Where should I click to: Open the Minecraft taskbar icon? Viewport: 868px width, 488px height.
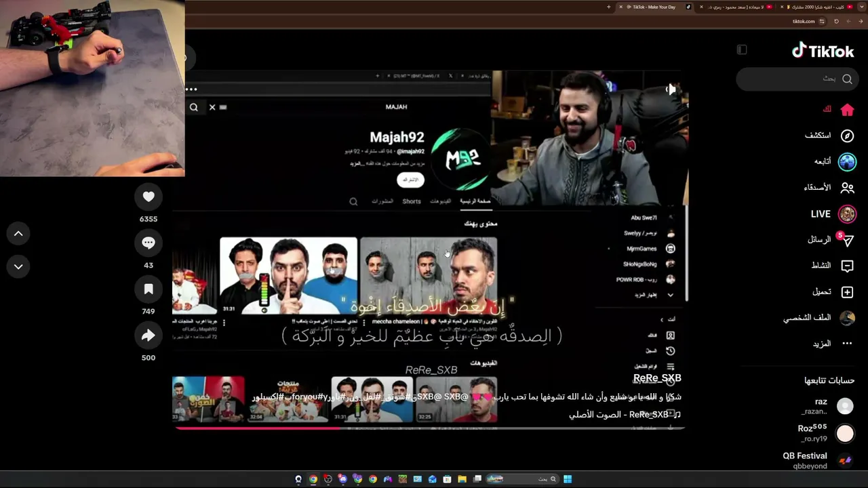pyautogui.click(x=403, y=479)
